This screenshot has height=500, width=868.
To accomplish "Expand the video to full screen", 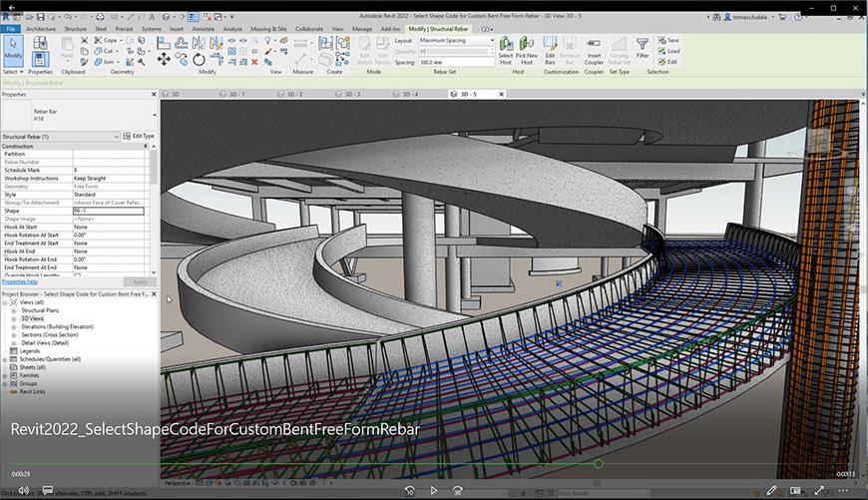I will coord(819,491).
